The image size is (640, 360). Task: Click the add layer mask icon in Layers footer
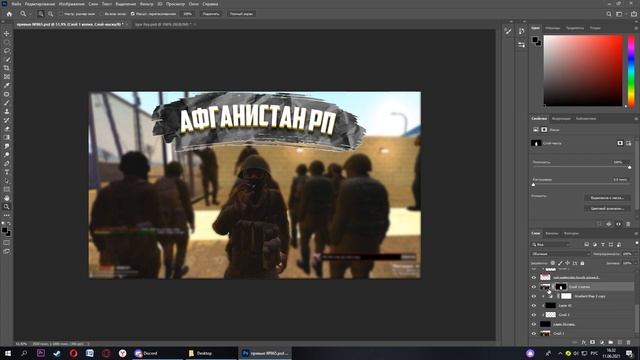pos(593,342)
